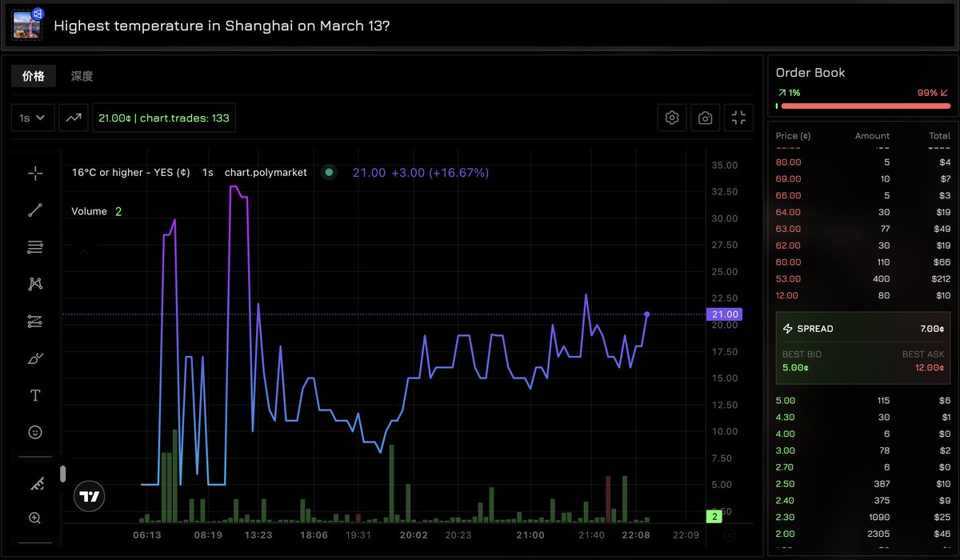Switch to the 价格 tab
Image resolution: width=960 pixels, height=560 pixels.
tap(34, 76)
